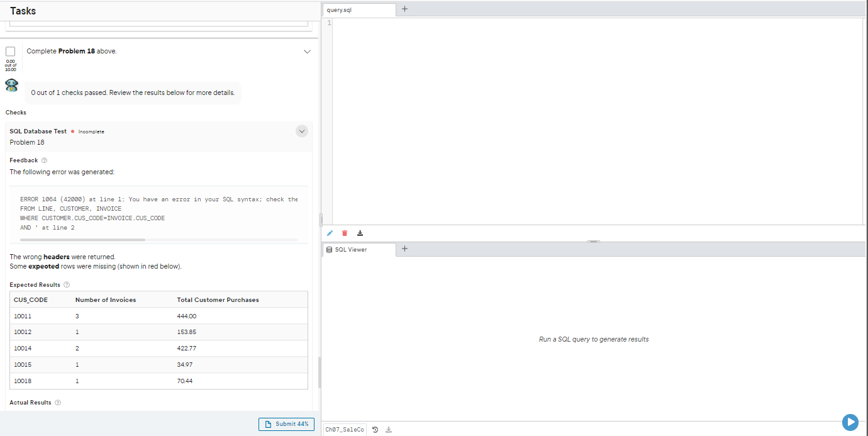
Task: Click the 0 out of 1 checks passed message
Action: 133,93
